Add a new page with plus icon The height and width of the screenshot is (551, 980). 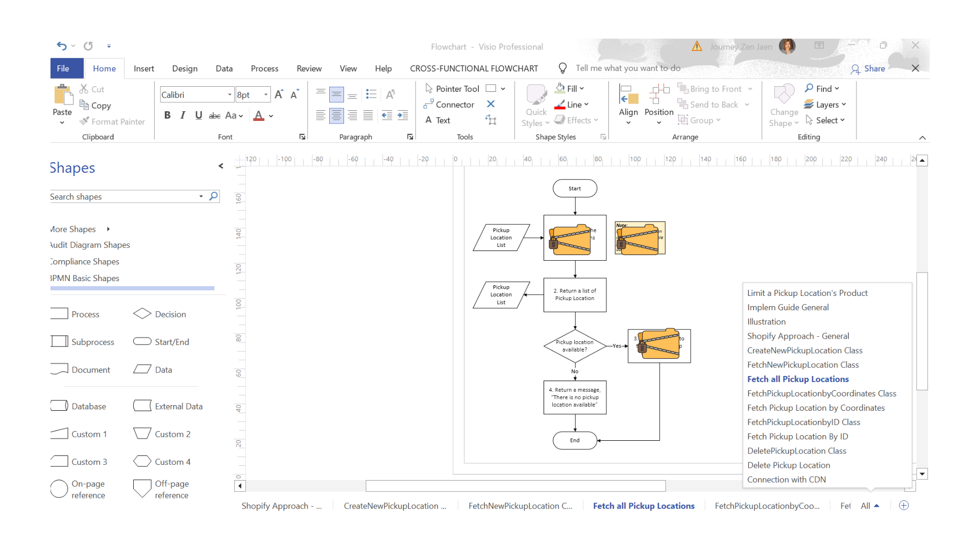(904, 506)
